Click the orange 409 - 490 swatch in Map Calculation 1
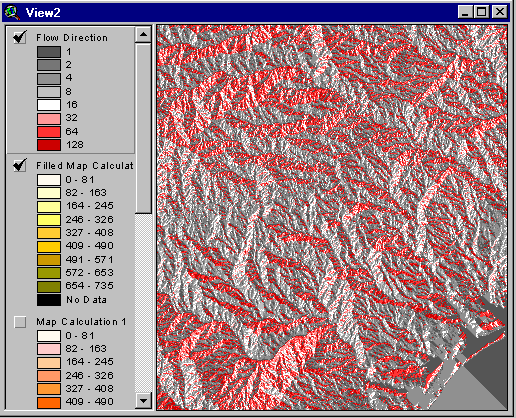The height and width of the screenshot is (418, 516). point(49,402)
